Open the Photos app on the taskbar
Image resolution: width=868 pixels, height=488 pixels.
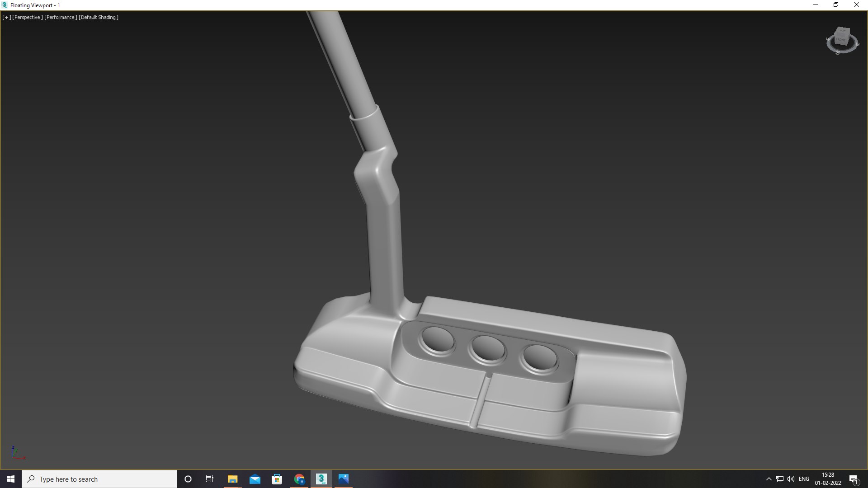click(x=344, y=479)
